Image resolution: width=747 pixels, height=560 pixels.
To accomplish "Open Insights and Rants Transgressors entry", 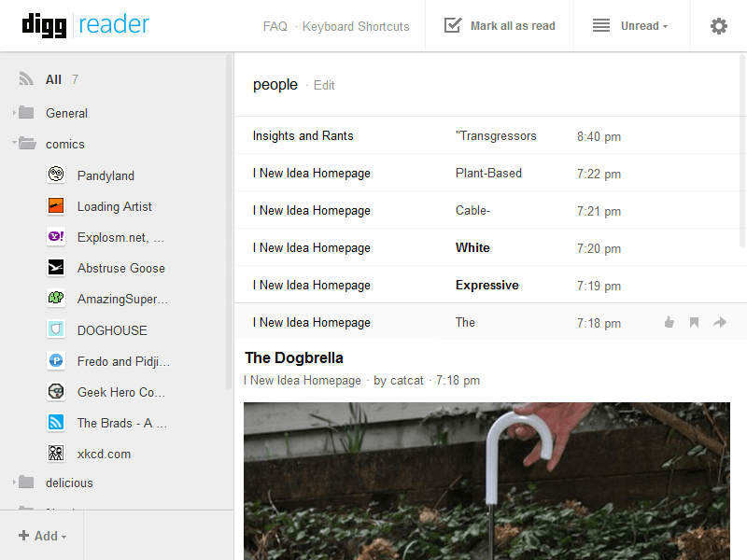I will [489, 135].
